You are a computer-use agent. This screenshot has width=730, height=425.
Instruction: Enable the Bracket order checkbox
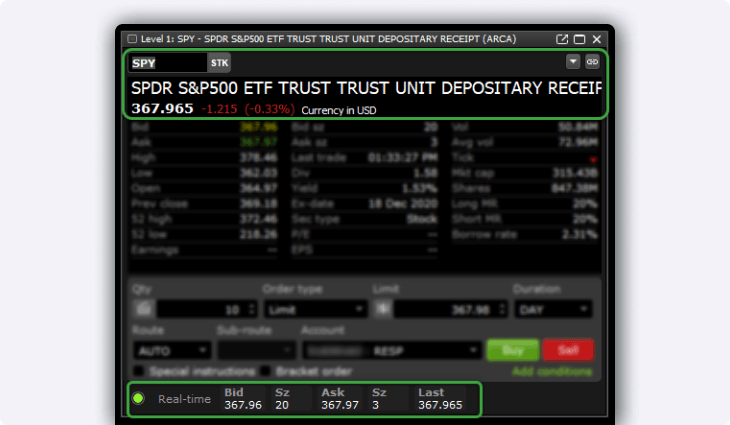click(x=265, y=371)
